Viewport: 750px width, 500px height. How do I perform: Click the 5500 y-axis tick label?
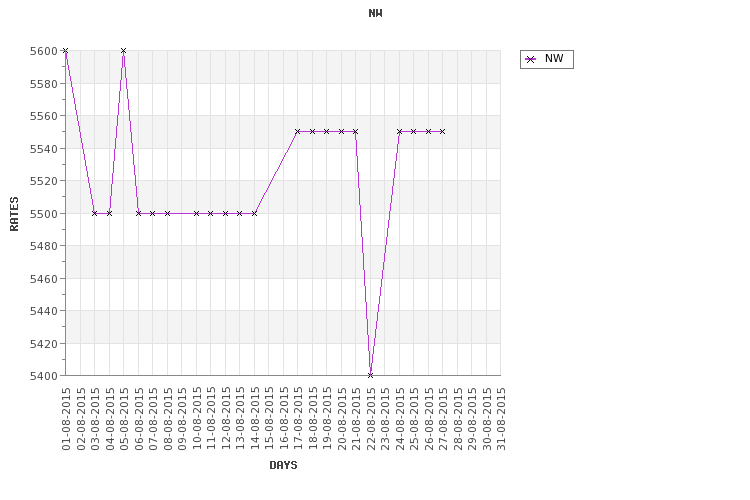[44, 214]
